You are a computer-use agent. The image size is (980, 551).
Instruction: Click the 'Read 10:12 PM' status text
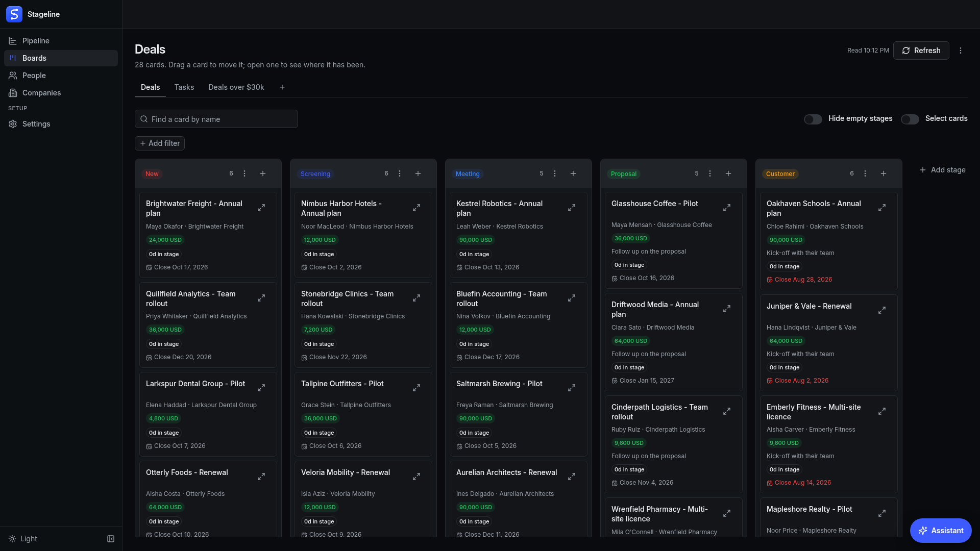[868, 51]
